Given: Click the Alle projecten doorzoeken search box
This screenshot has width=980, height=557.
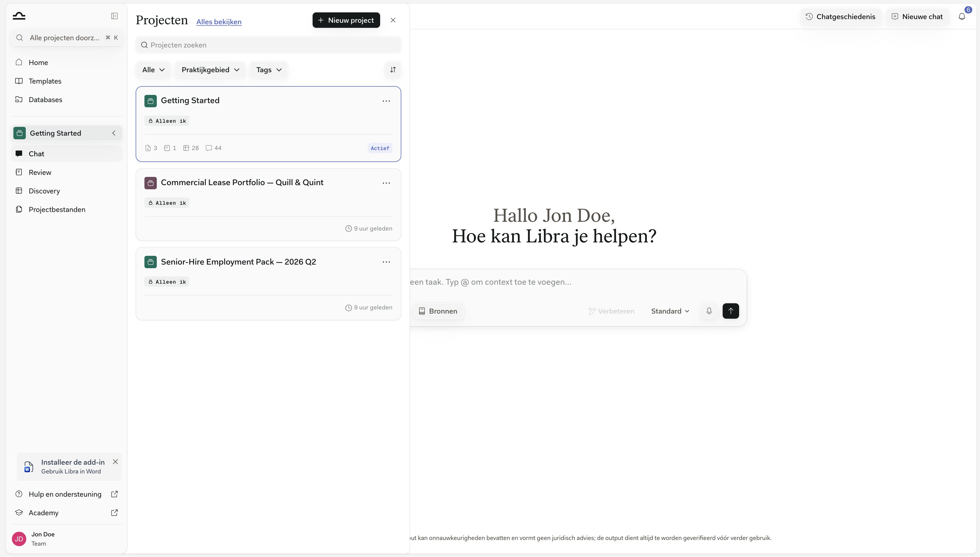Looking at the screenshot, I should pos(67,37).
